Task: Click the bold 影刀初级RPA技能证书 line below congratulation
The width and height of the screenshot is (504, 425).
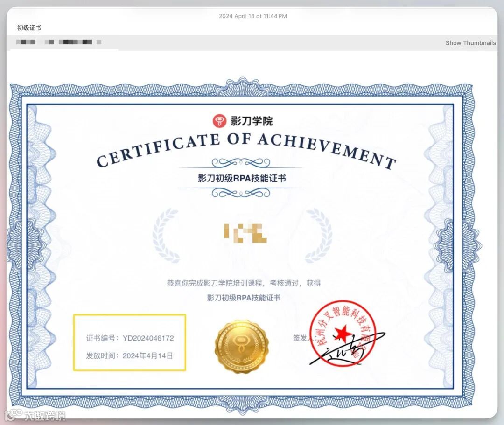Action: (244, 298)
